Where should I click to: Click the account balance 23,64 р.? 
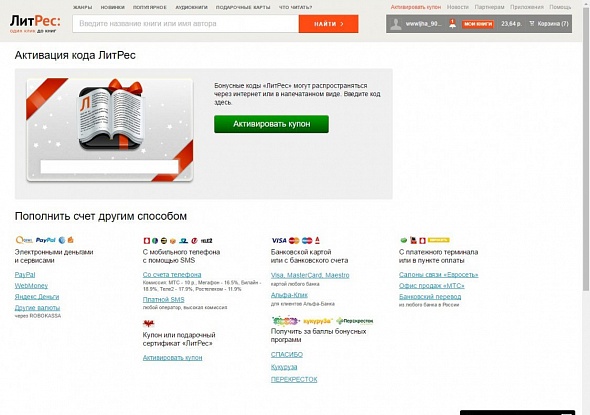[x=511, y=24]
